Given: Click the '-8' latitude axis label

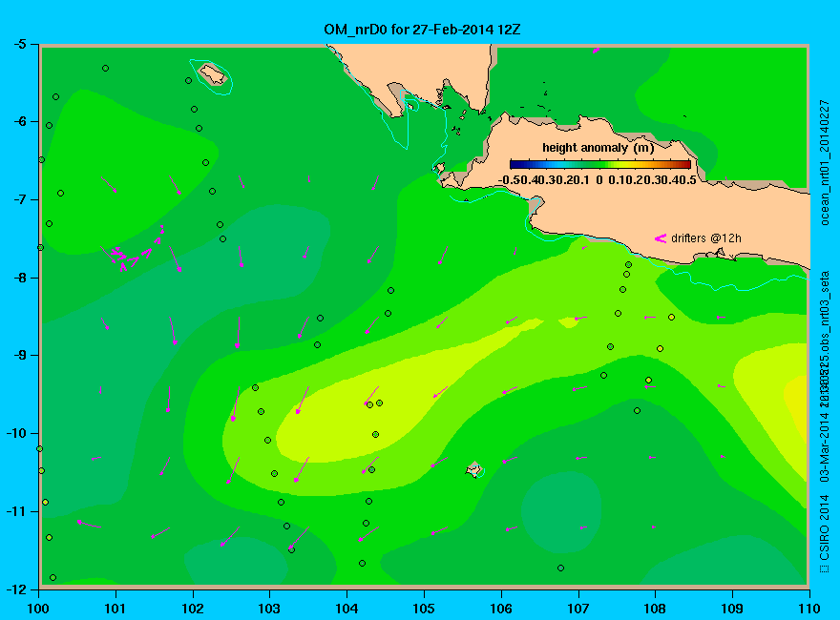Looking at the screenshot, I should [x=19, y=278].
